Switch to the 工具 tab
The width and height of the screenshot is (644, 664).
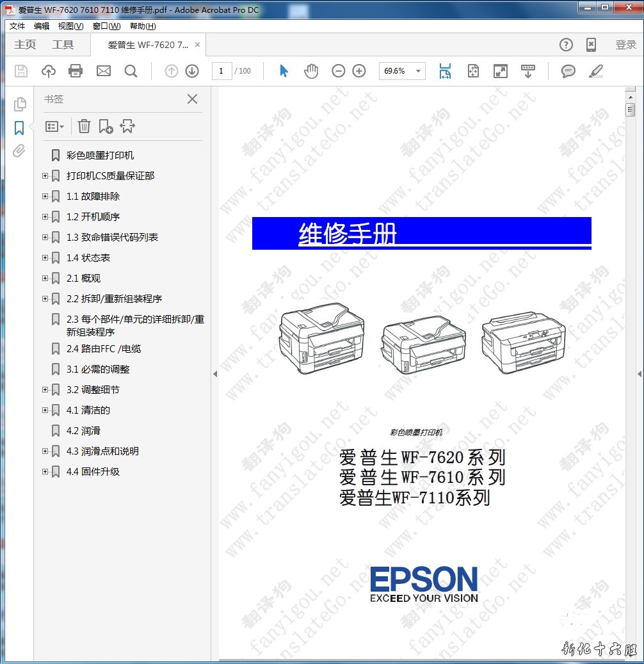tap(63, 45)
